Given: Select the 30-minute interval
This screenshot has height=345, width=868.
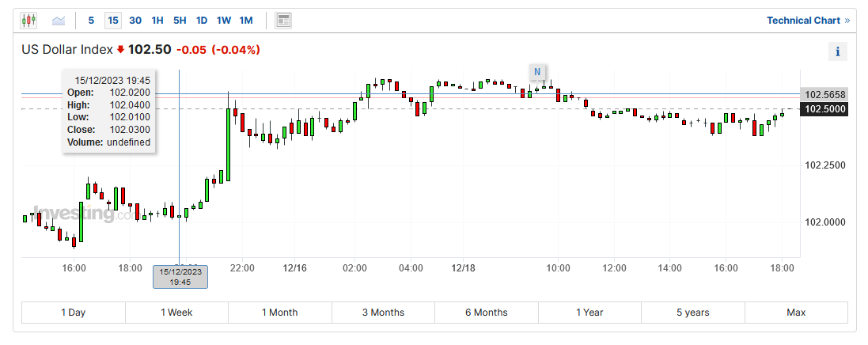Looking at the screenshot, I should pyautogui.click(x=135, y=21).
